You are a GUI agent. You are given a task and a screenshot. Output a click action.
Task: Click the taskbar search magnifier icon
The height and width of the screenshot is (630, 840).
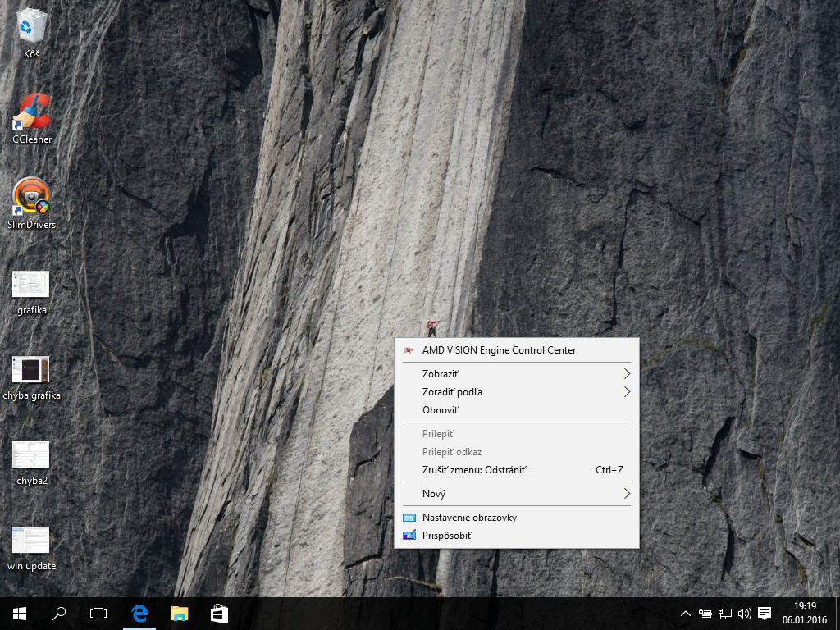[59, 614]
